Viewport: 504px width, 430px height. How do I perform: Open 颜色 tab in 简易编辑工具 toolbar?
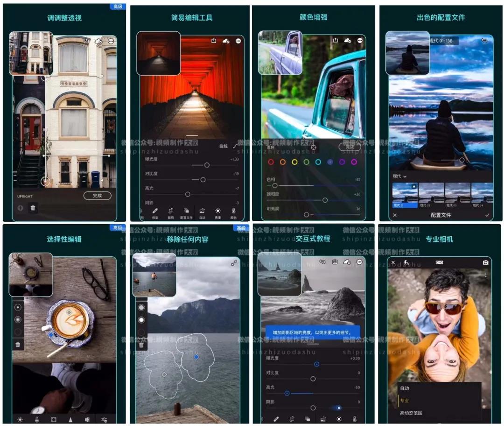[x=233, y=213]
